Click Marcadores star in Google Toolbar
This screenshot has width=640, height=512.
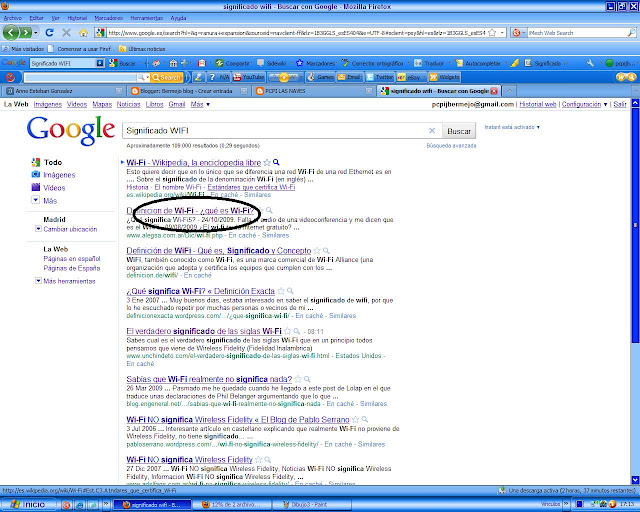[x=317, y=63]
